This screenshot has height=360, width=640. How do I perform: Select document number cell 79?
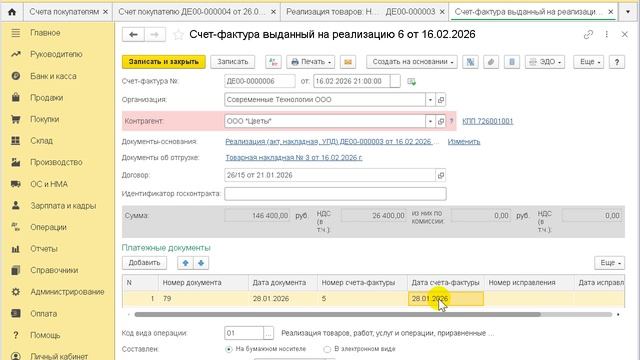(x=204, y=299)
